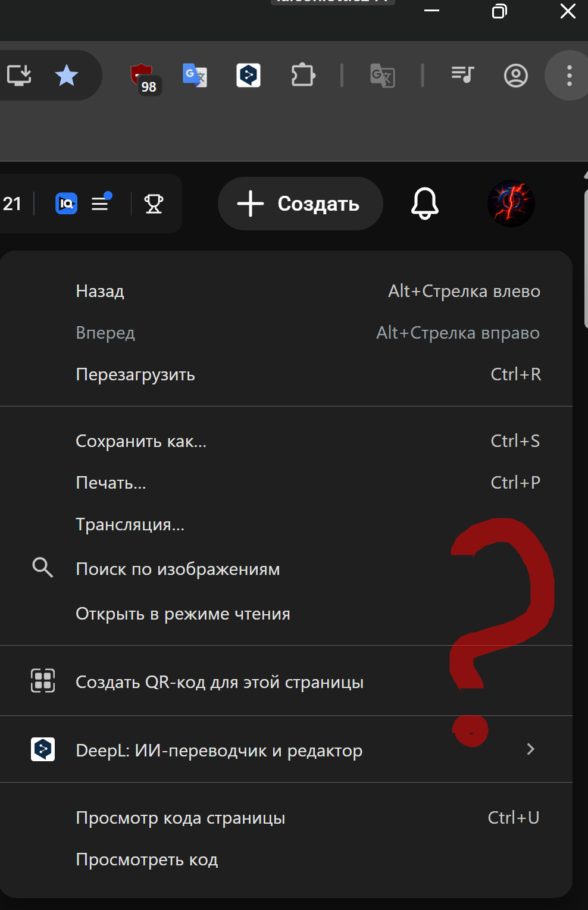Open the media controls icon
The width and height of the screenshot is (588, 910).
click(x=462, y=75)
